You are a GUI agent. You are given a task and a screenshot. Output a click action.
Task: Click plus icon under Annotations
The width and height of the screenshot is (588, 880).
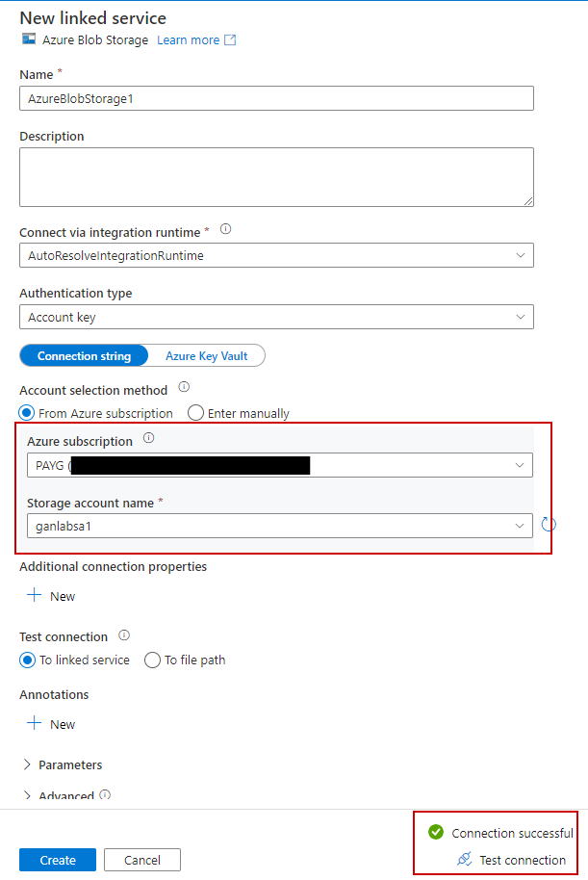click(35, 724)
